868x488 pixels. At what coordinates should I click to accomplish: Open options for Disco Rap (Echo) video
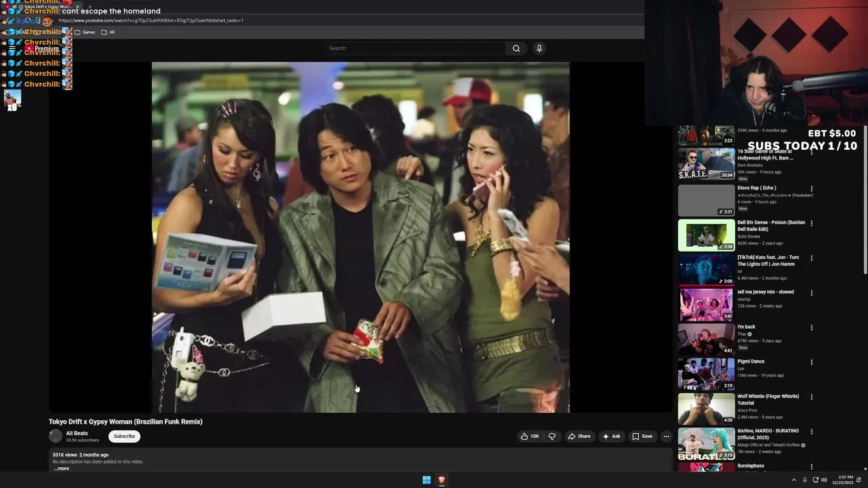click(x=812, y=188)
